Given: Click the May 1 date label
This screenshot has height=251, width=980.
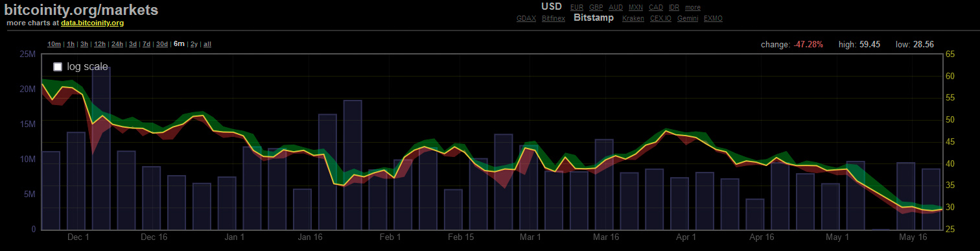Looking at the screenshot, I should (x=837, y=237).
